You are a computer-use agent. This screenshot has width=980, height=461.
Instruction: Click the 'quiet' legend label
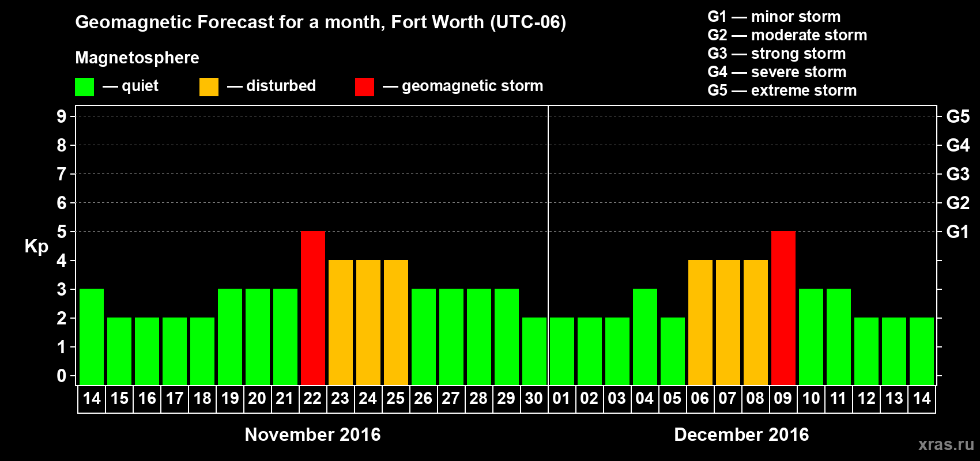[140, 86]
